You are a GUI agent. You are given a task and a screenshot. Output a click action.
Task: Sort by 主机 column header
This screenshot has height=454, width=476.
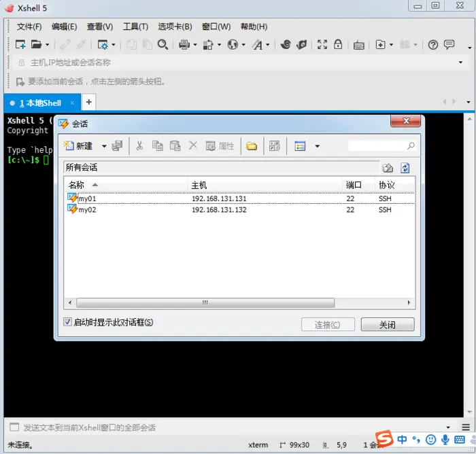(265, 185)
